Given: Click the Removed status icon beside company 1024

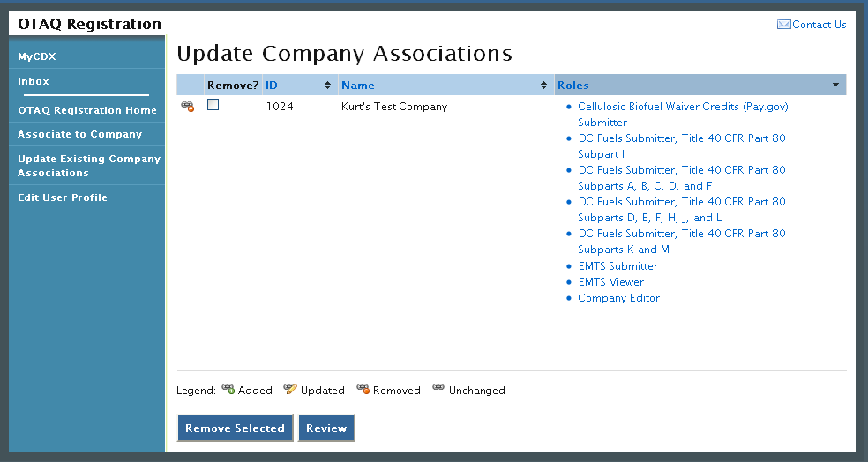Looking at the screenshot, I should point(187,107).
